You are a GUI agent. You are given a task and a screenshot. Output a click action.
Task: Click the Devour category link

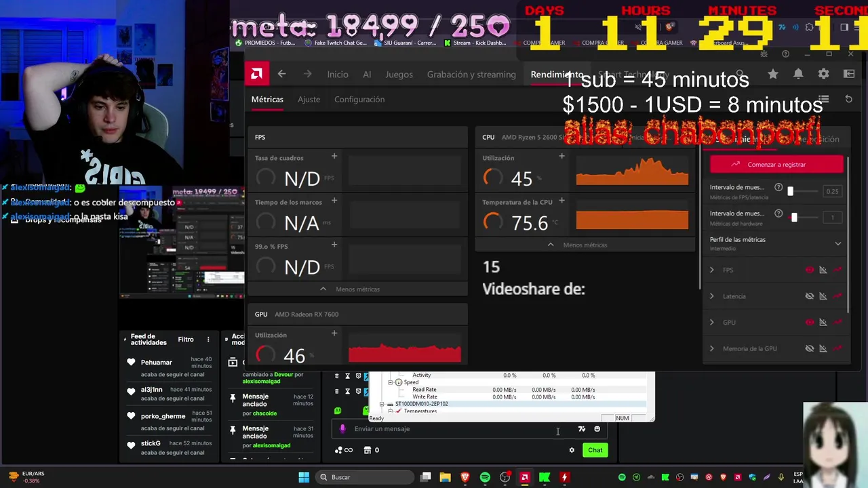(x=283, y=374)
